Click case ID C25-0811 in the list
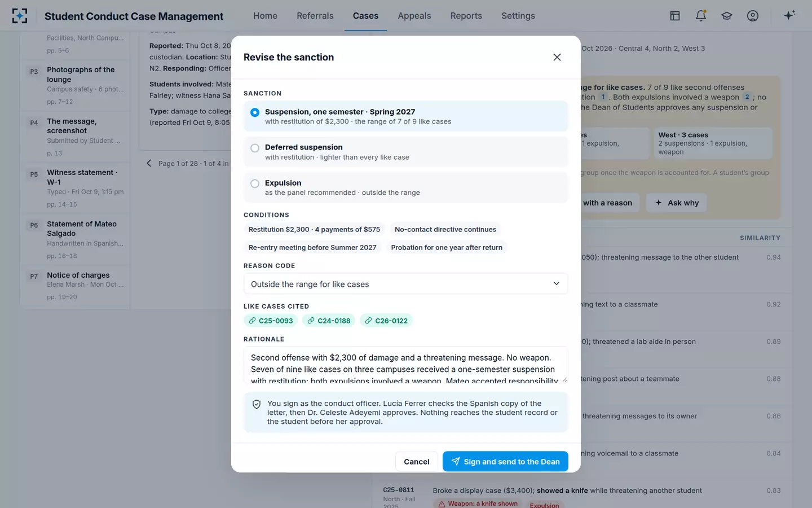812x508 pixels. coord(399,490)
